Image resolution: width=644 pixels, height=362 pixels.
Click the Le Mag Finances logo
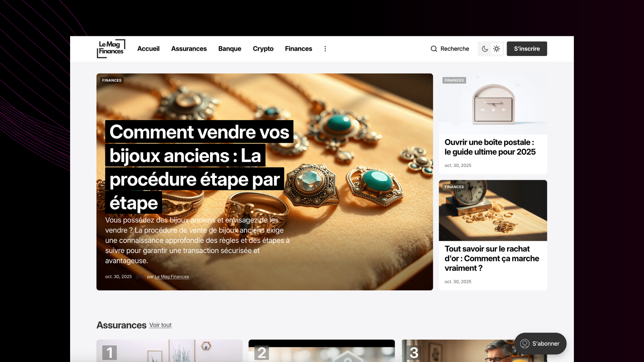tap(111, 48)
